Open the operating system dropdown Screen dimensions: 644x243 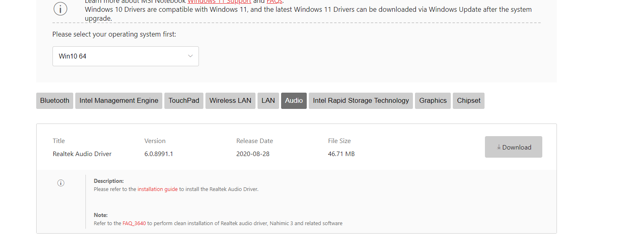pos(125,56)
